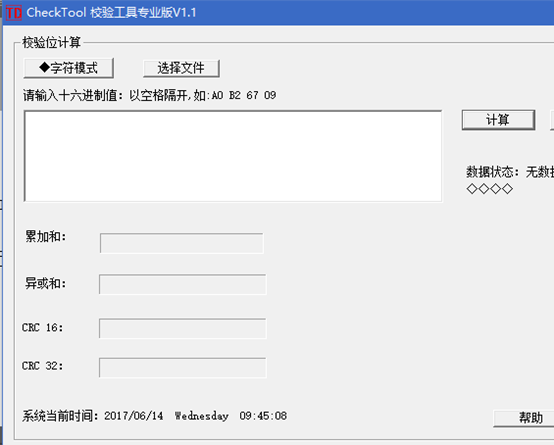Click the 累加和 label

click(x=45, y=236)
